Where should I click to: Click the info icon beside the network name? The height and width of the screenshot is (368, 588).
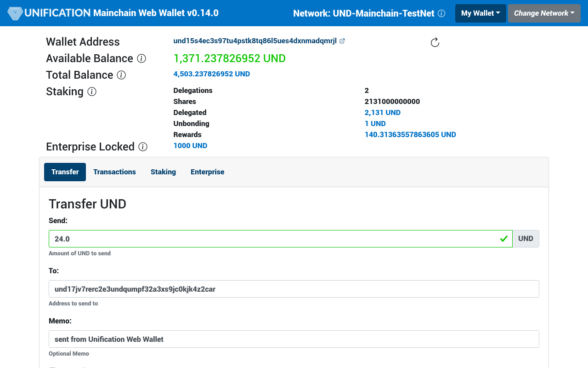tap(441, 13)
